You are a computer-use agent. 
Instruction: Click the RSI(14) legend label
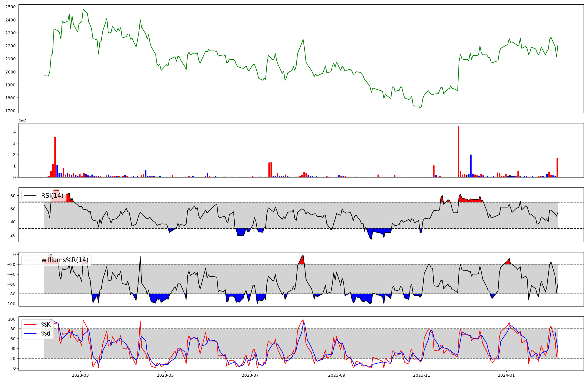point(52,196)
